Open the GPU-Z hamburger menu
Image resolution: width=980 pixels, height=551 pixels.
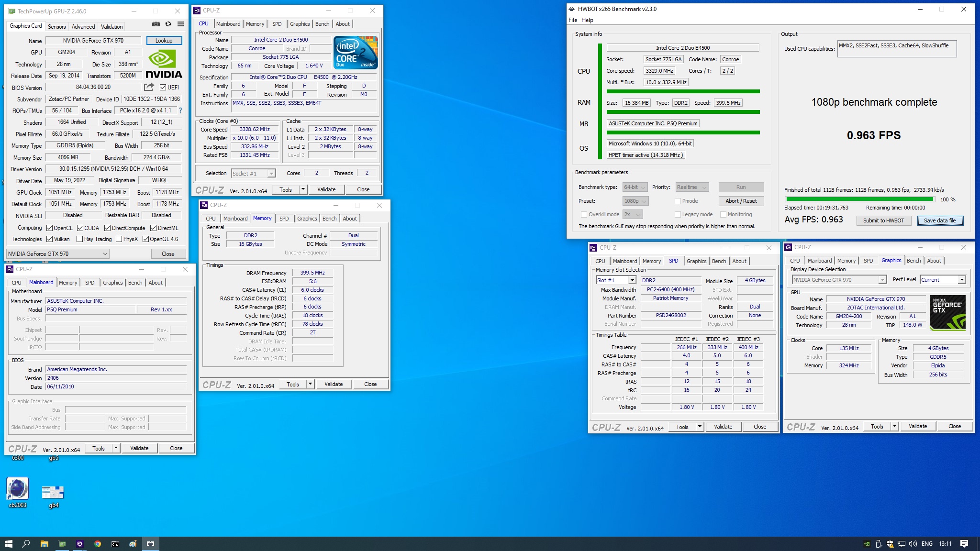180,24
